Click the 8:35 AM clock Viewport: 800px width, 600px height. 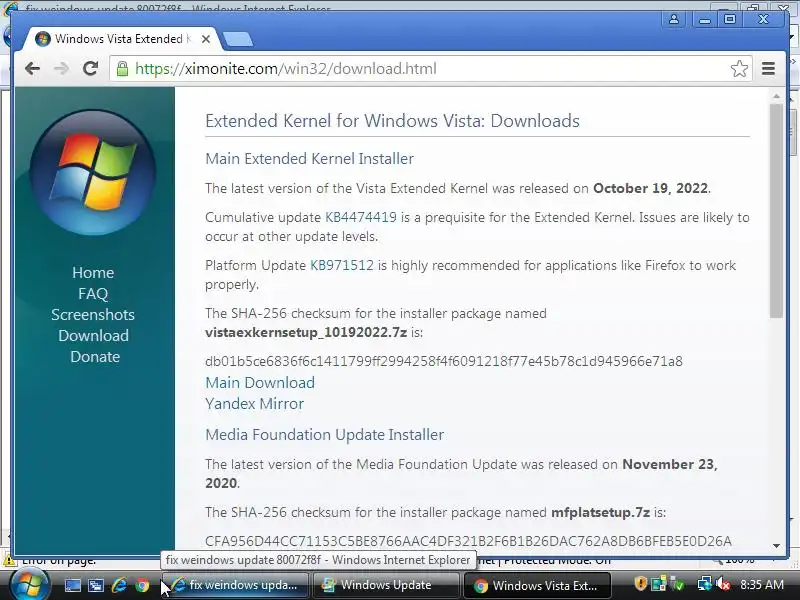click(x=762, y=585)
